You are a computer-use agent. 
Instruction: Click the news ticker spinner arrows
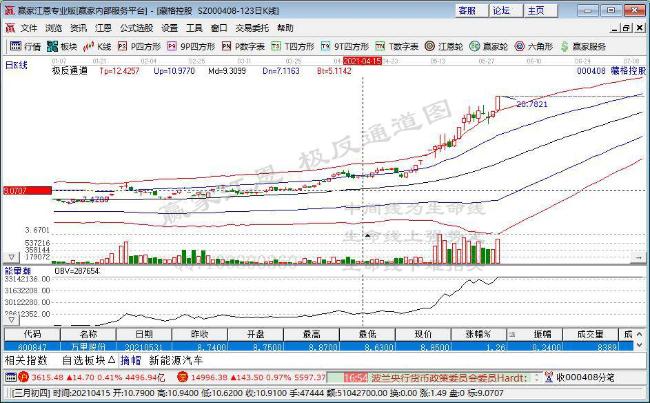(537, 377)
